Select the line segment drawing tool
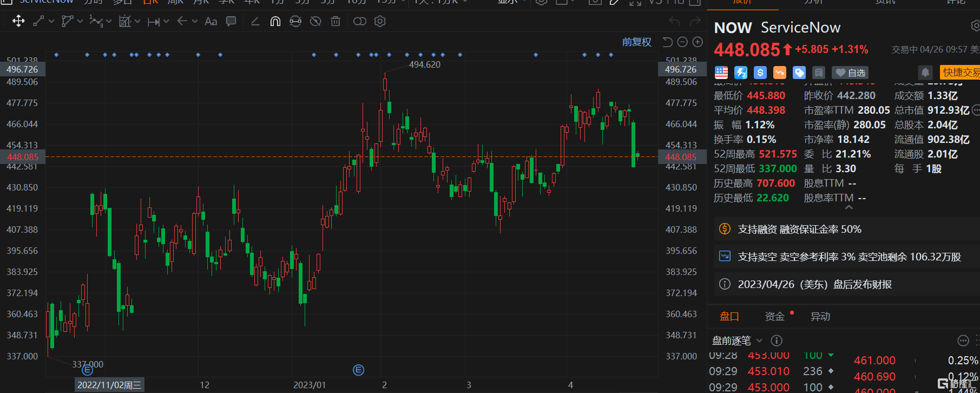The image size is (980, 393). click(x=38, y=21)
